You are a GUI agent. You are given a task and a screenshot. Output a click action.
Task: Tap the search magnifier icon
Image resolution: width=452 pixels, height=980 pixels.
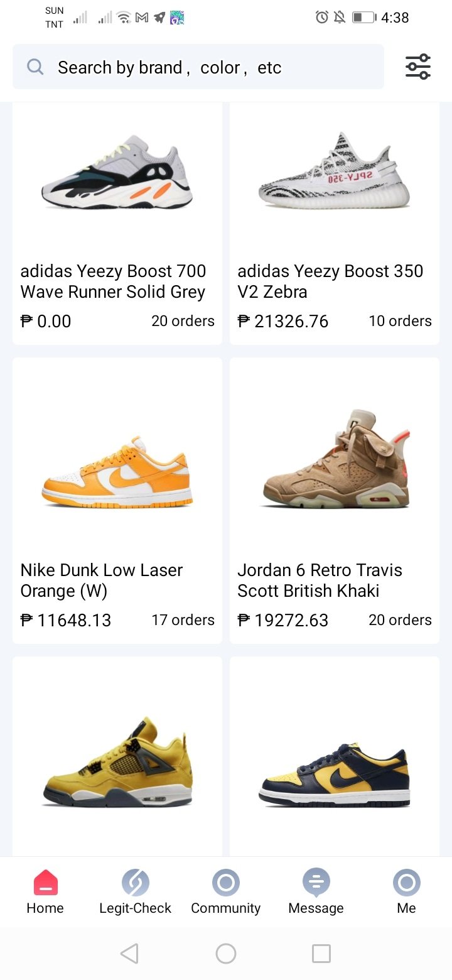(x=35, y=67)
